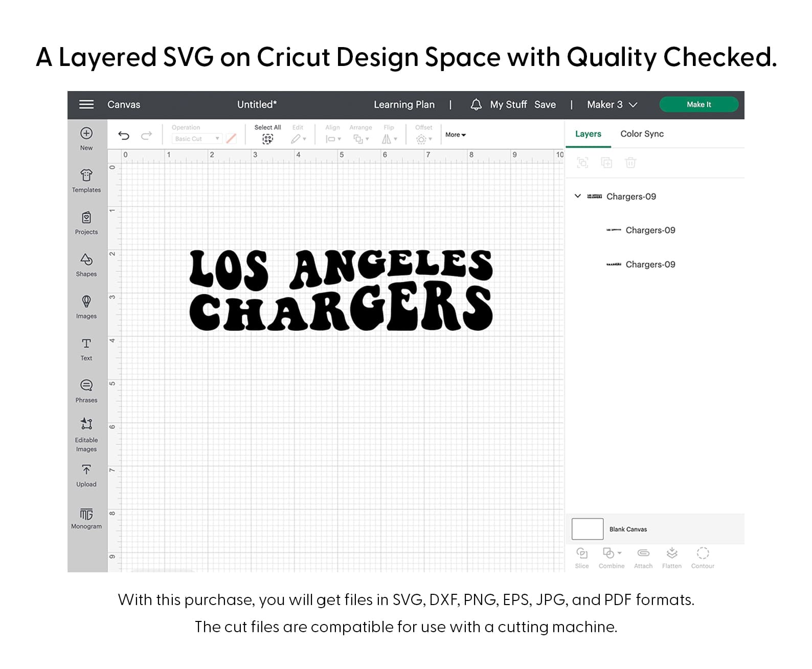Click the Group icon in Layers panel
This screenshot has height=669, width=812.
click(582, 163)
